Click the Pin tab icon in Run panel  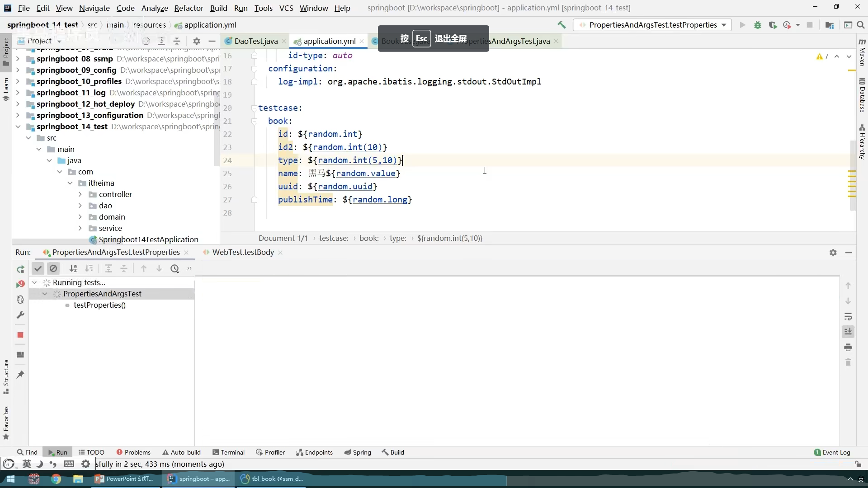(20, 375)
